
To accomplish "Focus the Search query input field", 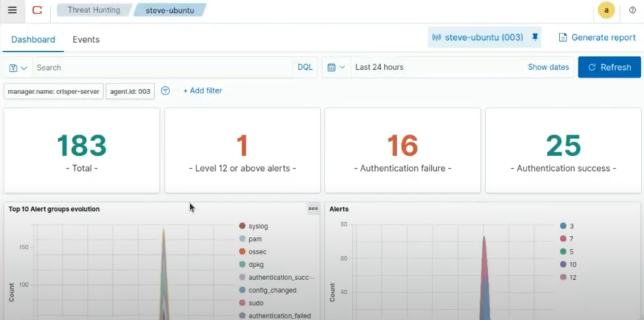I will click(x=161, y=67).
